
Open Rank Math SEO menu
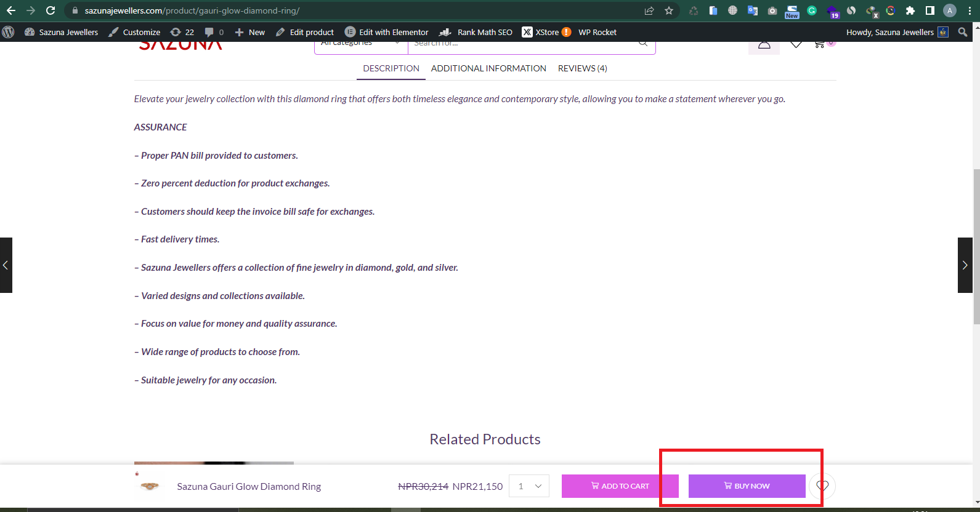[x=476, y=32]
